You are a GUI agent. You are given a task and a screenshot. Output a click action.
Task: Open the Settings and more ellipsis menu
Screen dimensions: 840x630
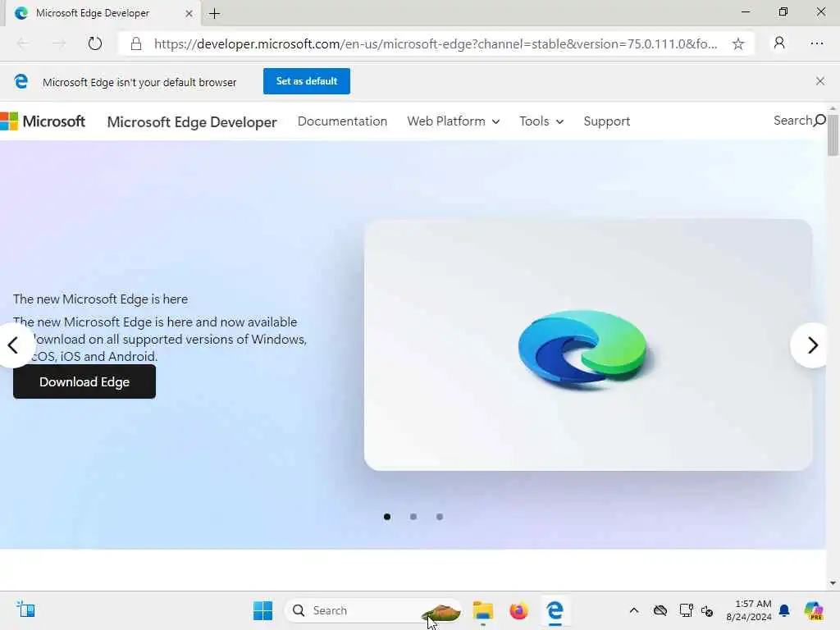pyautogui.click(x=816, y=43)
